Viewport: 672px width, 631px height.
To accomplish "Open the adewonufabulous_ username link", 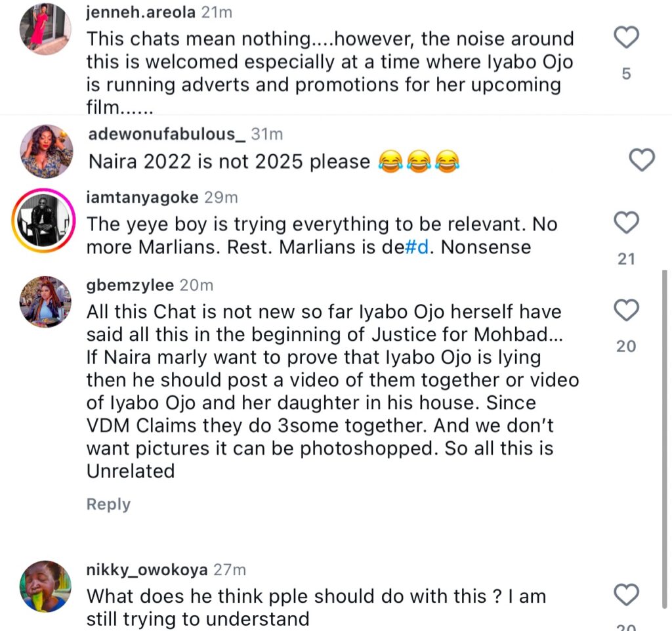I will (166, 134).
